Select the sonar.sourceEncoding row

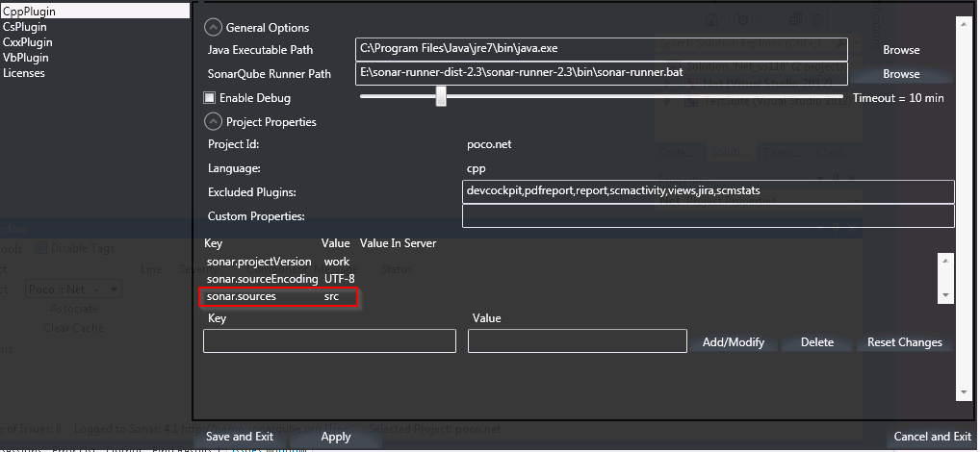point(281,279)
